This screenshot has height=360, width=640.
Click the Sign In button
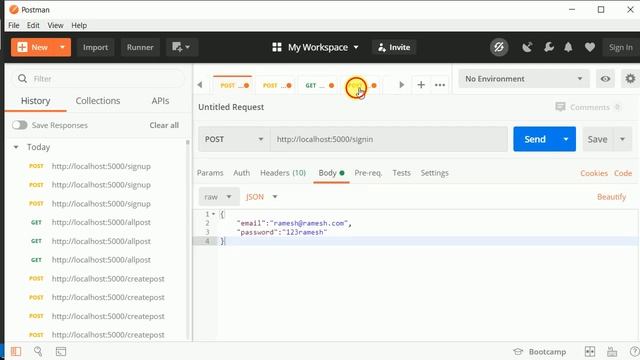coord(620,47)
